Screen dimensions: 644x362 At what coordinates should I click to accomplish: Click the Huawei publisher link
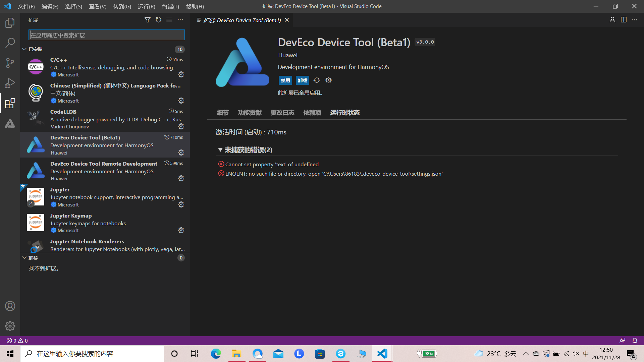tap(288, 55)
